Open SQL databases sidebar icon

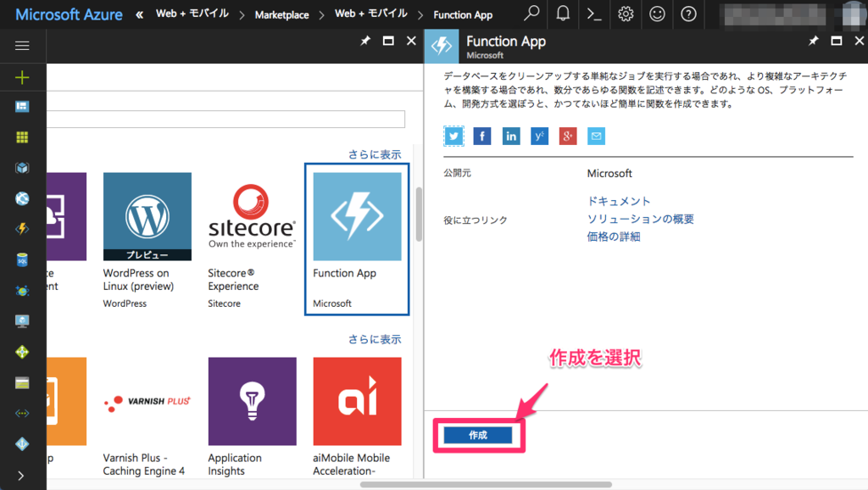click(x=22, y=259)
